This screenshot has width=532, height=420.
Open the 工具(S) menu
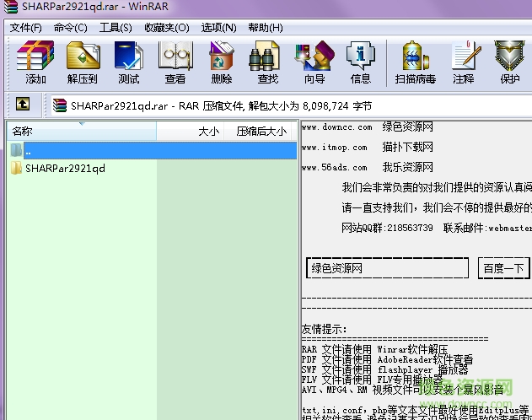[x=116, y=28]
